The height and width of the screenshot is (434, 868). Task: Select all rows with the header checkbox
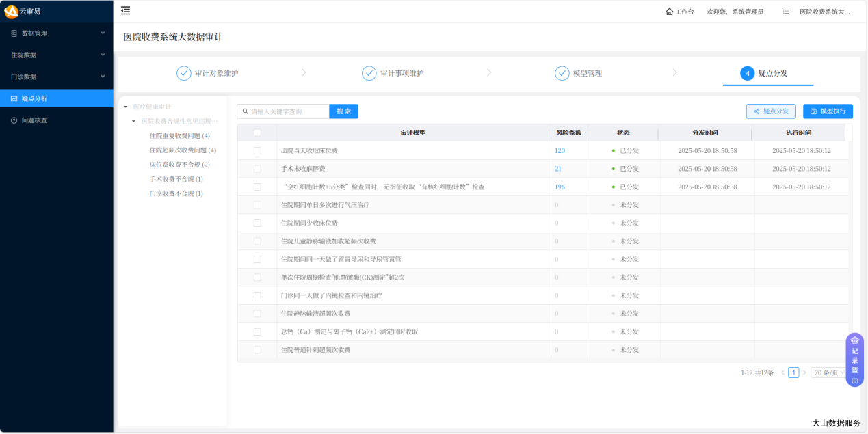coord(257,133)
